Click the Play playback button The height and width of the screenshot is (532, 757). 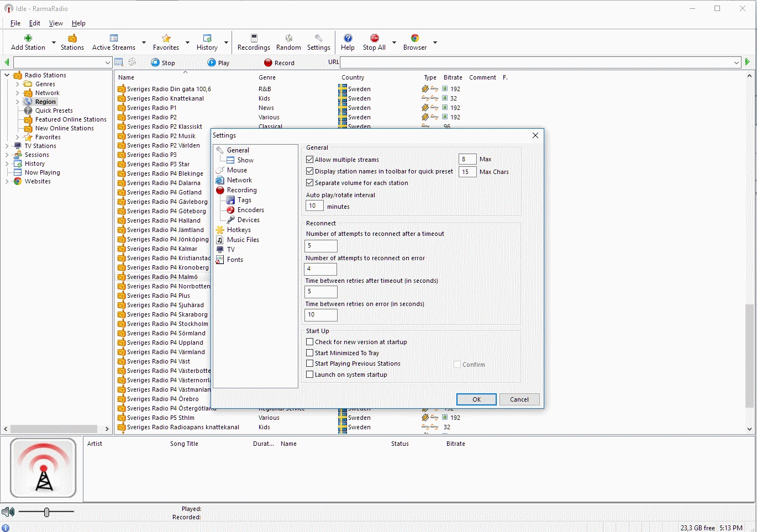(x=218, y=62)
